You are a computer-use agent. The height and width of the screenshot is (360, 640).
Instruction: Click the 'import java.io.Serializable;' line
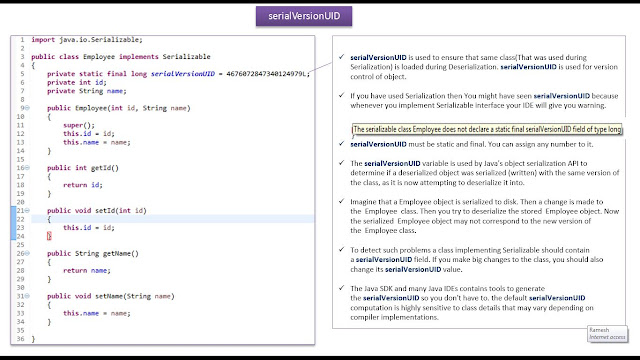[x=87, y=40]
